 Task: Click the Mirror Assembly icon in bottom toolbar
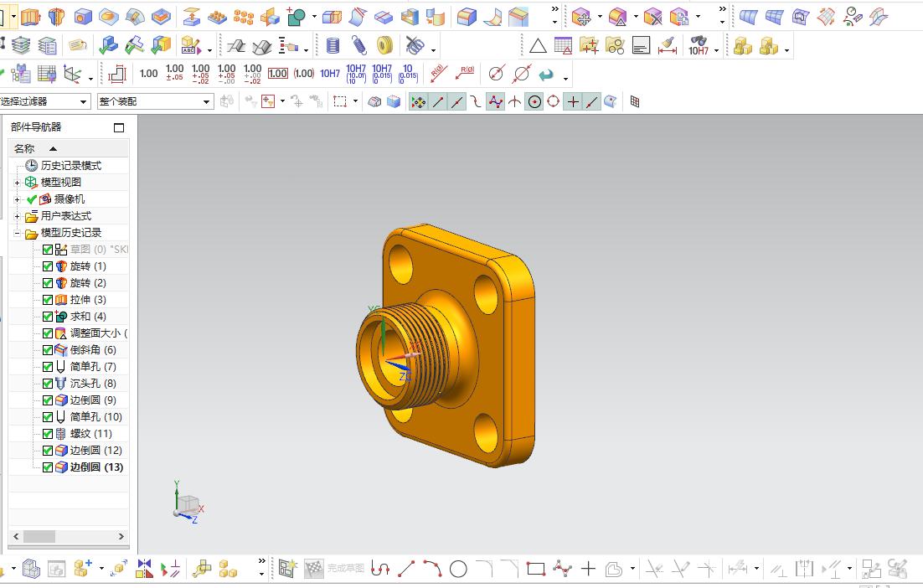(144, 569)
